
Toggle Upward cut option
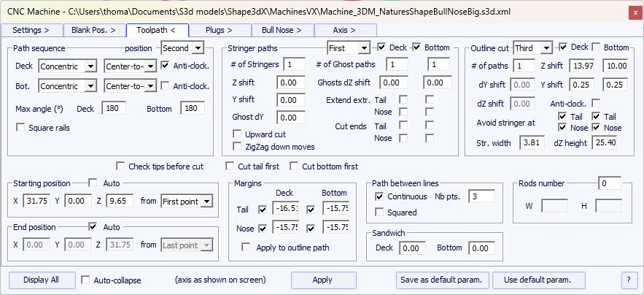click(x=238, y=134)
